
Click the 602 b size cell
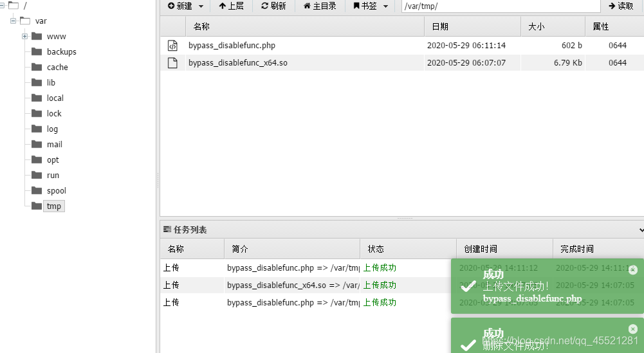(x=572, y=46)
